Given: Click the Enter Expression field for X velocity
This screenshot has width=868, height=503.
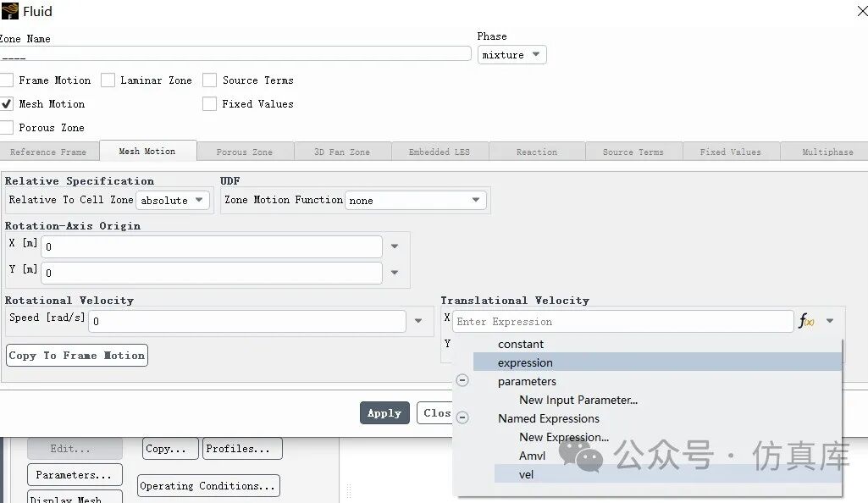Looking at the screenshot, I should click(x=623, y=322).
